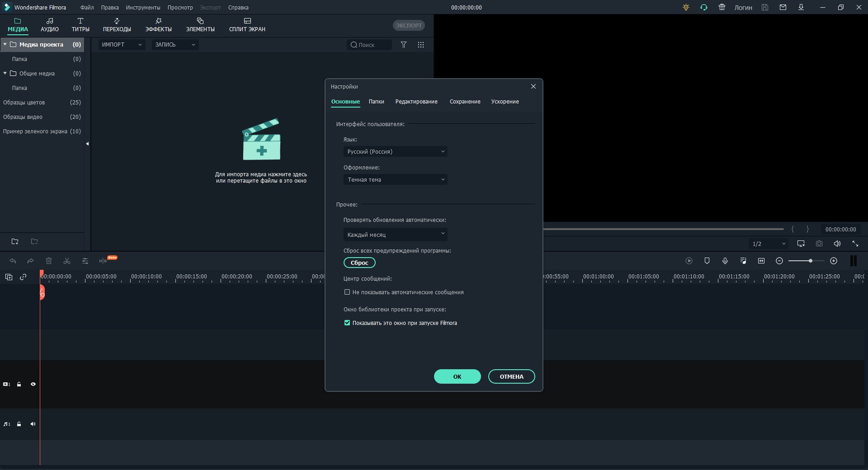The image size is (868, 470).
Task: Collapse the media sidebar with the arrow handle
Action: click(x=87, y=144)
